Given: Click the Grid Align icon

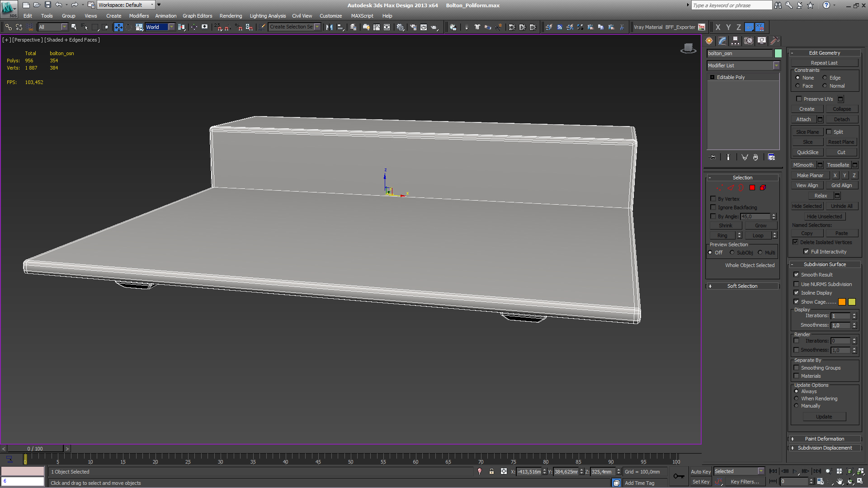Looking at the screenshot, I should (x=841, y=185).
